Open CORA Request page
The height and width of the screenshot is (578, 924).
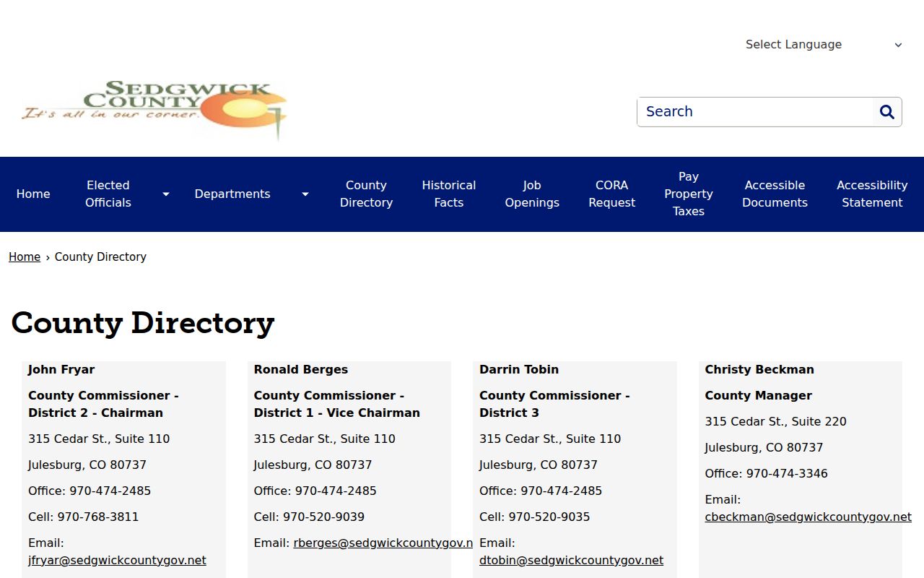(x=612, y=194)
